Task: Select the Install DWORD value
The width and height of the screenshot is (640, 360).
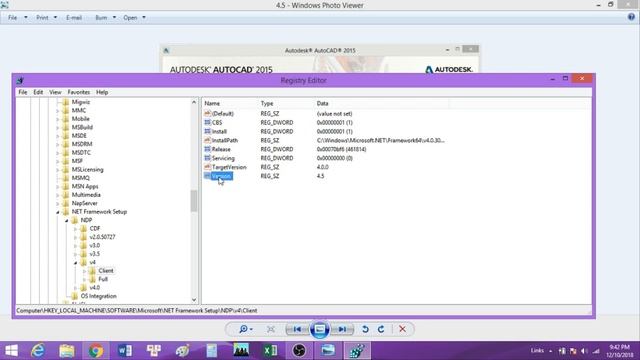Action: pyautogui.click(x=219, y=131)
